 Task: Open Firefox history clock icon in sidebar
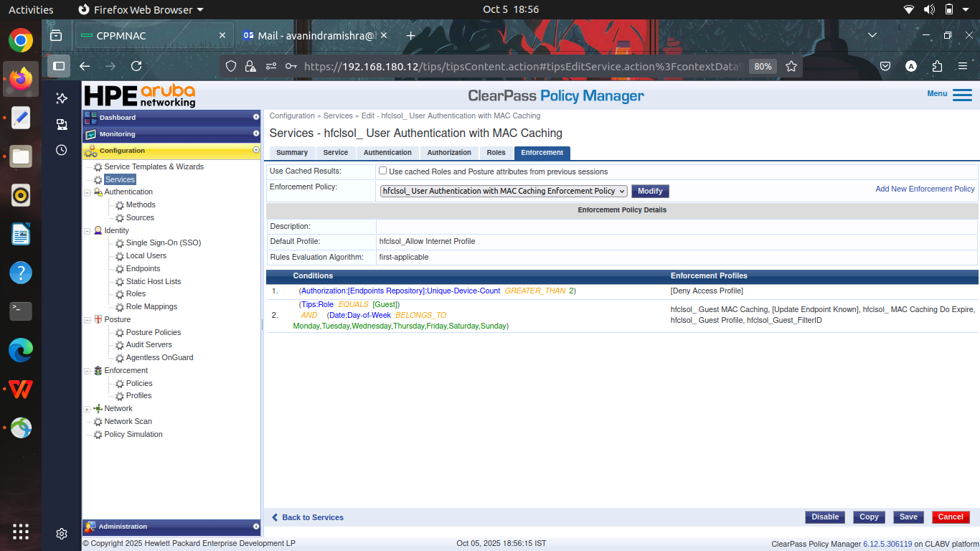tap(62, 150)
